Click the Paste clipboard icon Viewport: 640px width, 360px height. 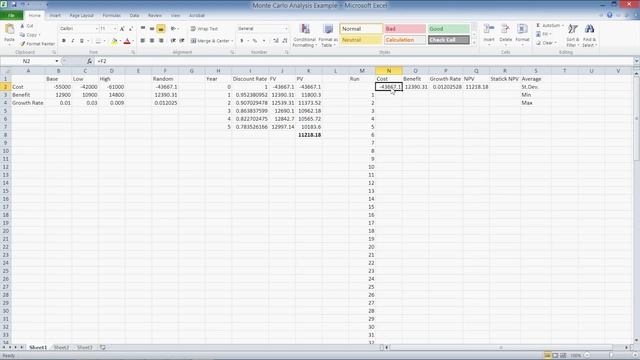9,29
